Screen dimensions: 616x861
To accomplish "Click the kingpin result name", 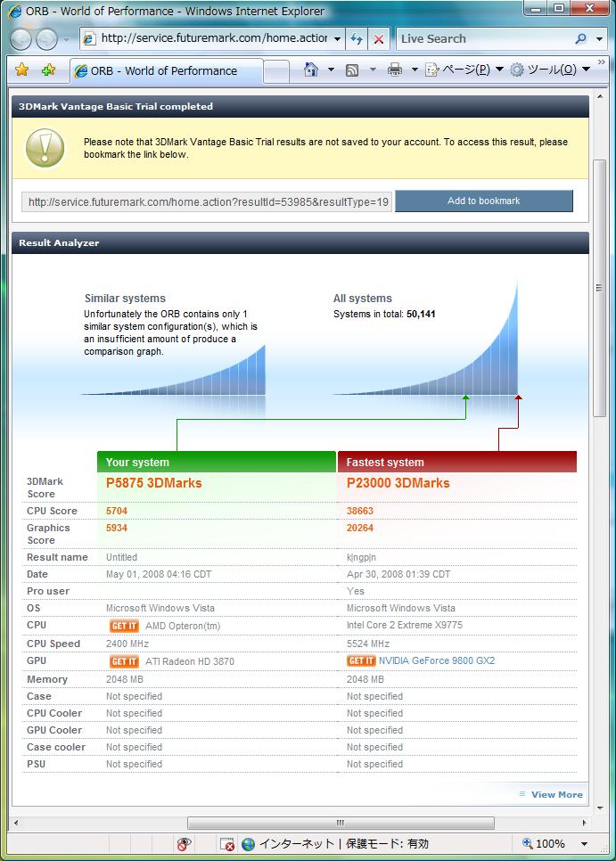I will 361,557.
